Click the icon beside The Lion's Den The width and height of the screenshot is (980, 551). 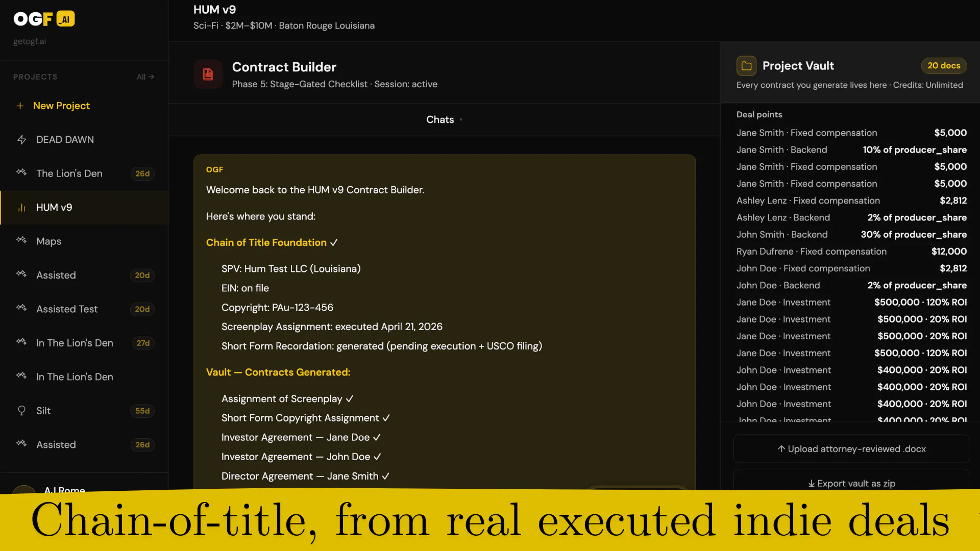(21, 172)
